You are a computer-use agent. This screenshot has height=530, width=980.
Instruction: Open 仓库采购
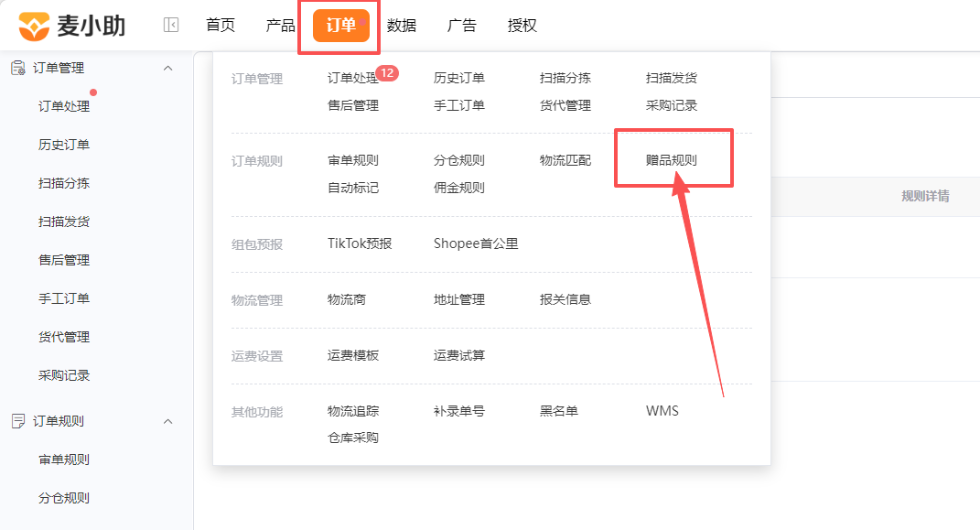point(353,438)
